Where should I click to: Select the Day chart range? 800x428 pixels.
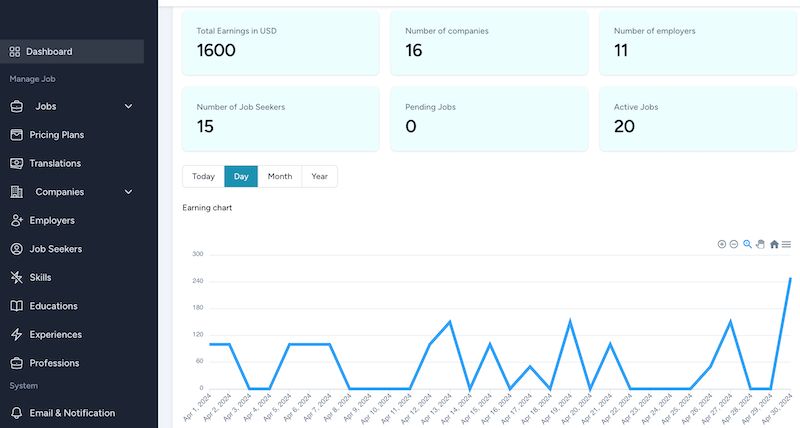coord(241,177)
